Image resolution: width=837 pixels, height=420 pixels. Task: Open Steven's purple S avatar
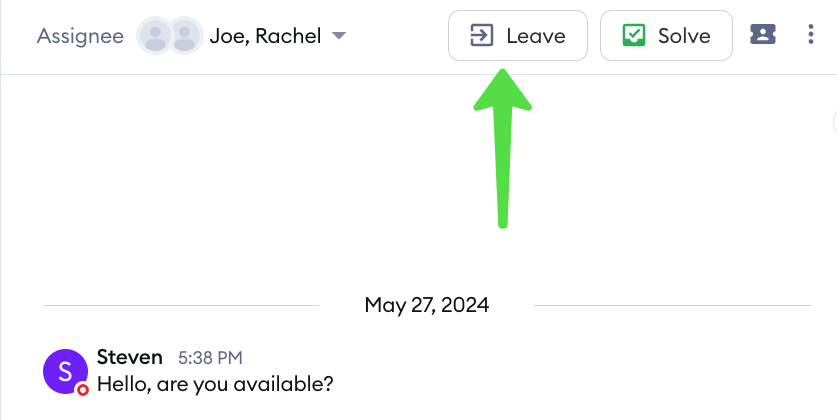coord(65,371)
